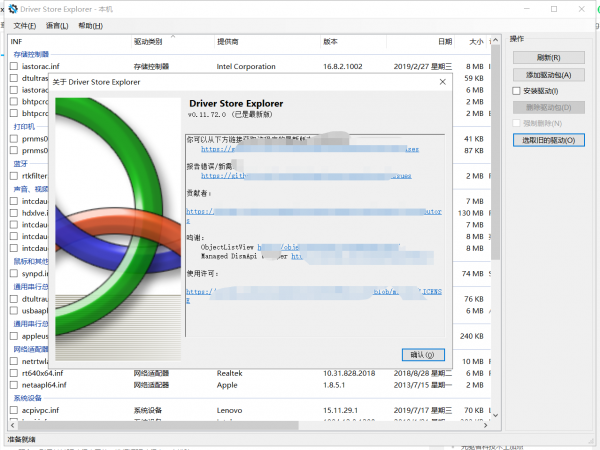
Task: Collapse the 打印机 group header
Action: pyautogui.click(x=24, y=126)
